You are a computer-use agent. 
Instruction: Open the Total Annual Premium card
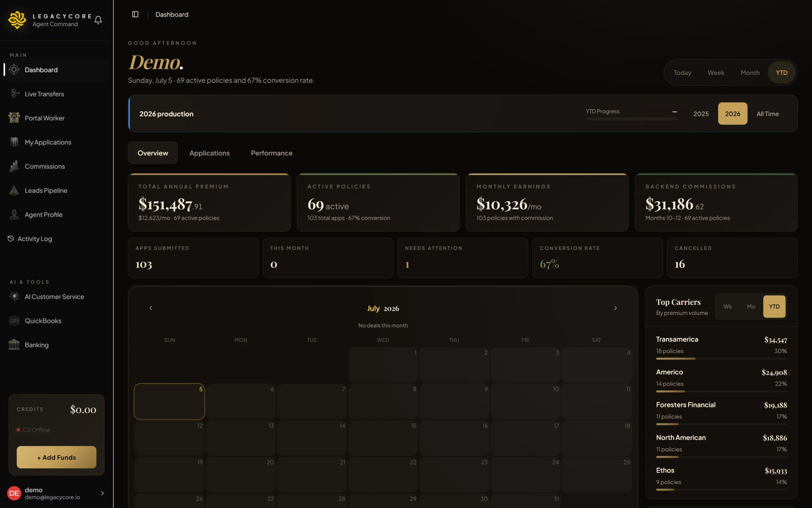point(209,202)
